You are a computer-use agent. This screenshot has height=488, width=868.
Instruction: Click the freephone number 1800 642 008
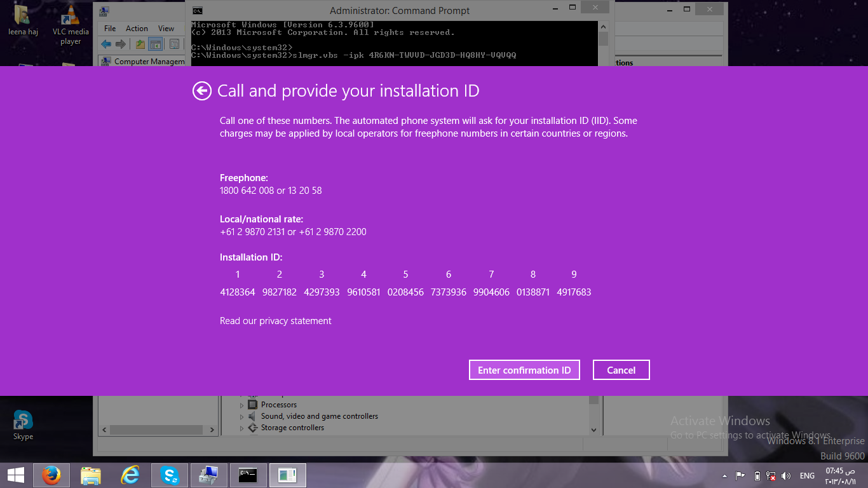pos(247,191)
